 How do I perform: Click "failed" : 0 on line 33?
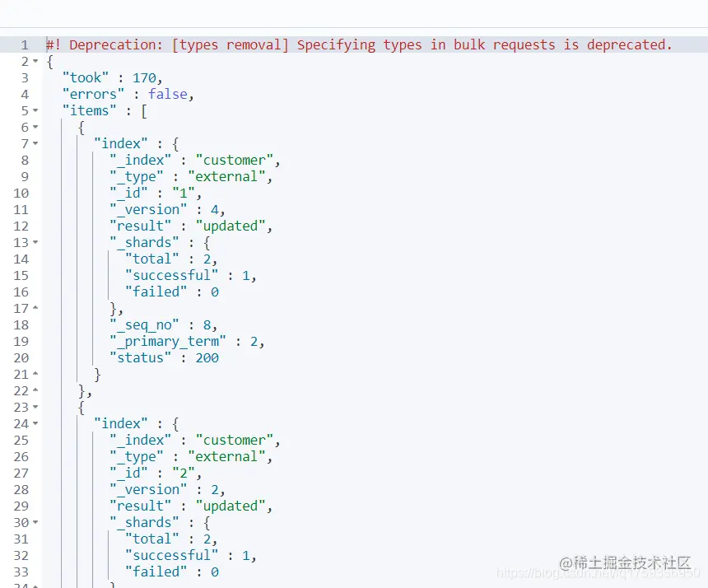(172, 572)
